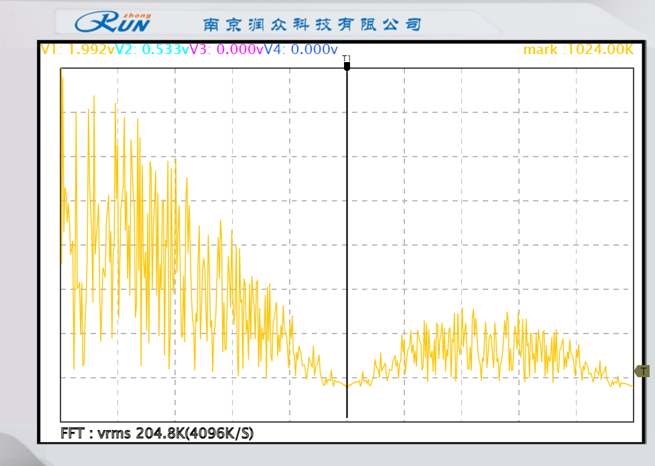Click the T marker atop the cursor line
The width and height of the screenshot is (655, 466).
pyautogui.click(x=347, y=62)
